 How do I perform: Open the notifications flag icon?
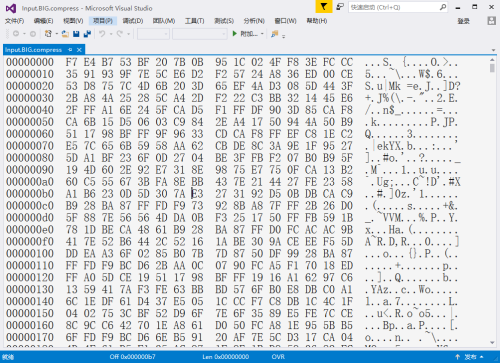[324, 7]
